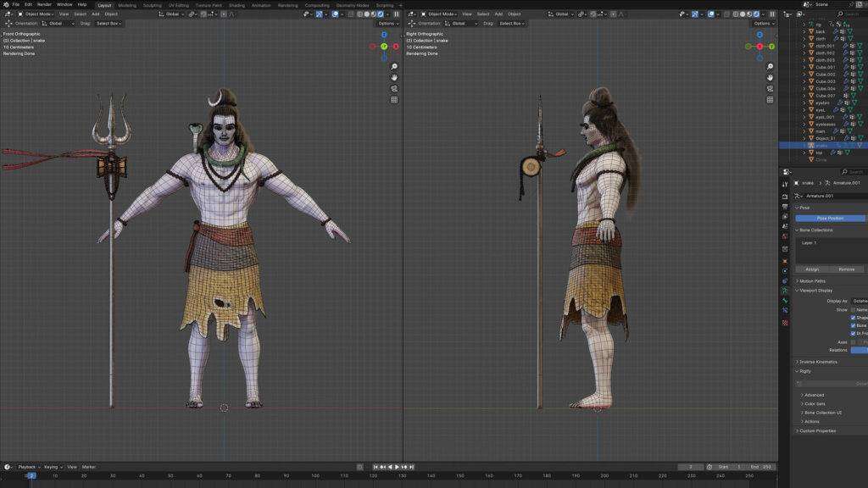
Task: Expand the Bone Collection UI subpanel
Action: click(821, 413)
